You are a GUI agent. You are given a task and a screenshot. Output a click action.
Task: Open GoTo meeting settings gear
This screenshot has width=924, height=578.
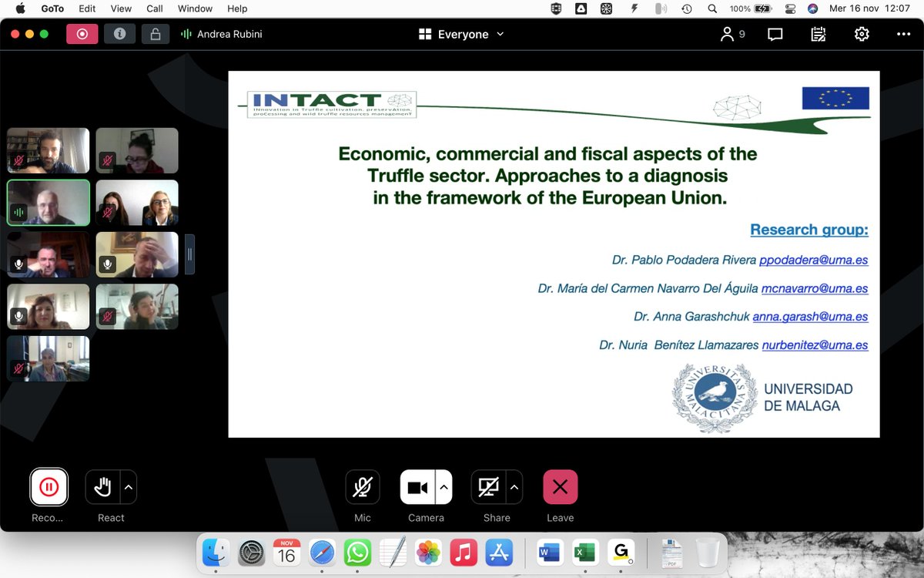(861, 34)
